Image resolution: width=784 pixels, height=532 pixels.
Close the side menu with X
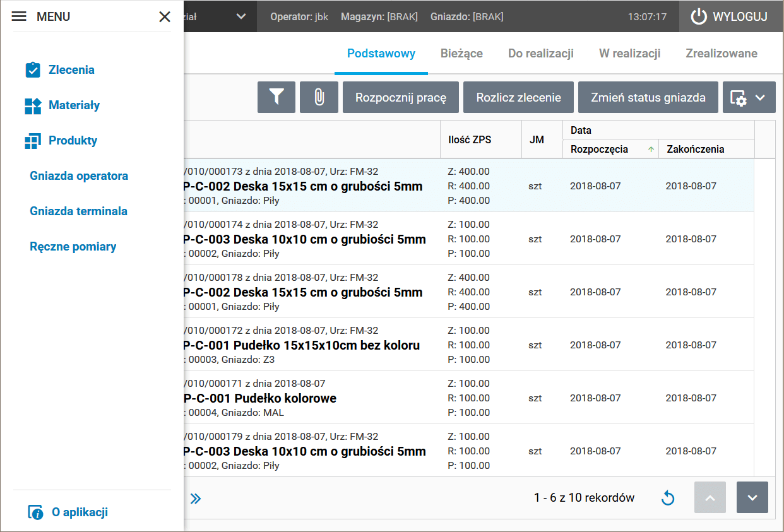[x=165, y=16]
